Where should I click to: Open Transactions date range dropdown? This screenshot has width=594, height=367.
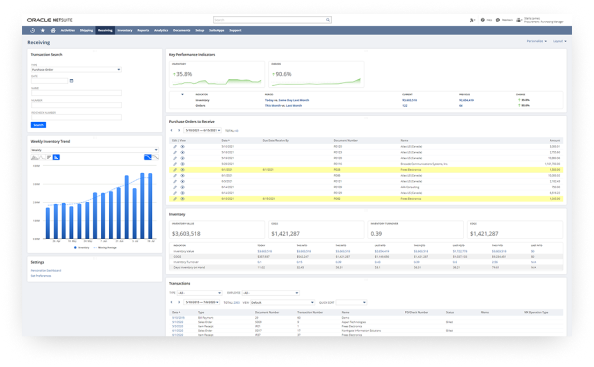[202, 302]
